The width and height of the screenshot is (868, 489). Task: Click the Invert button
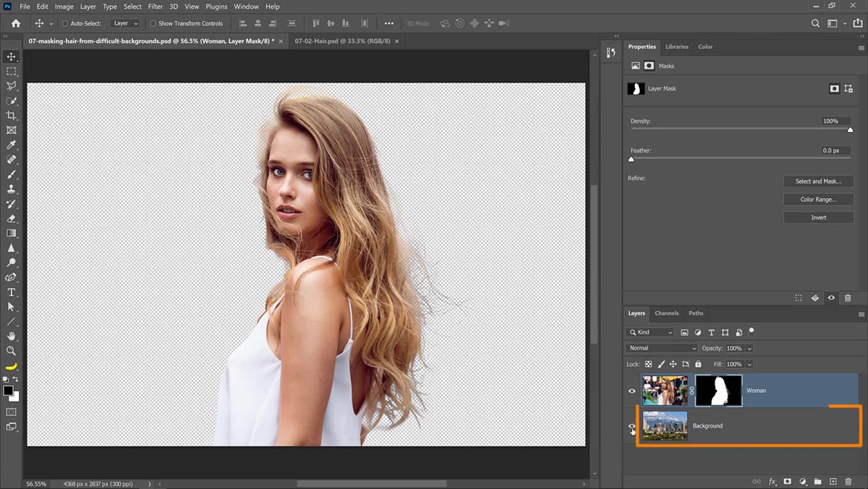click(x=818, y=218)
